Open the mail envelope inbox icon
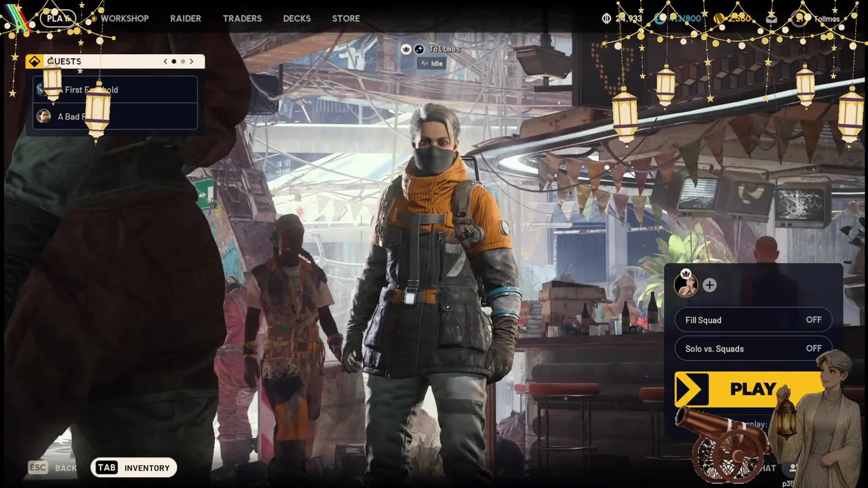Viewport: 868px width, 488px height. point(772,18)
